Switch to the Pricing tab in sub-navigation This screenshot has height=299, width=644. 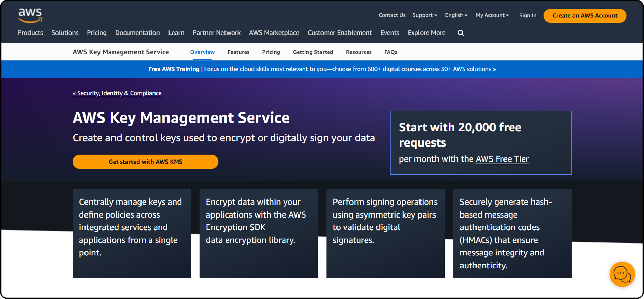pos(271,52)
